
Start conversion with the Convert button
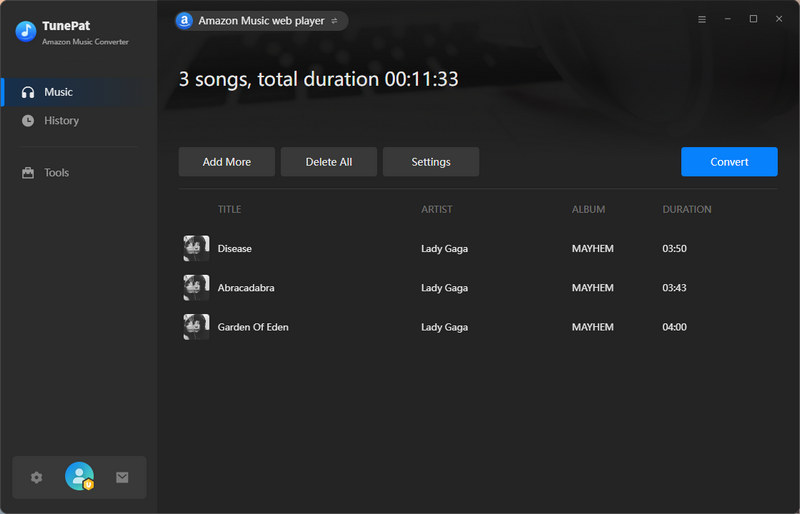(729, 162)
